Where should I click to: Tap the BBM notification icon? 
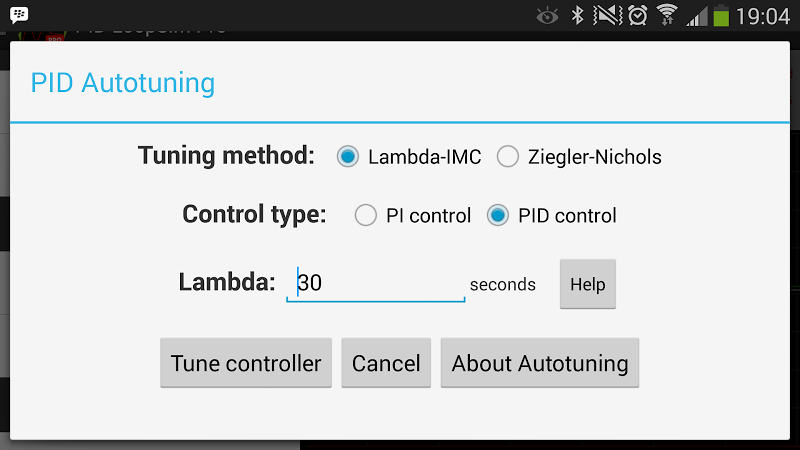tap(18, 15)
